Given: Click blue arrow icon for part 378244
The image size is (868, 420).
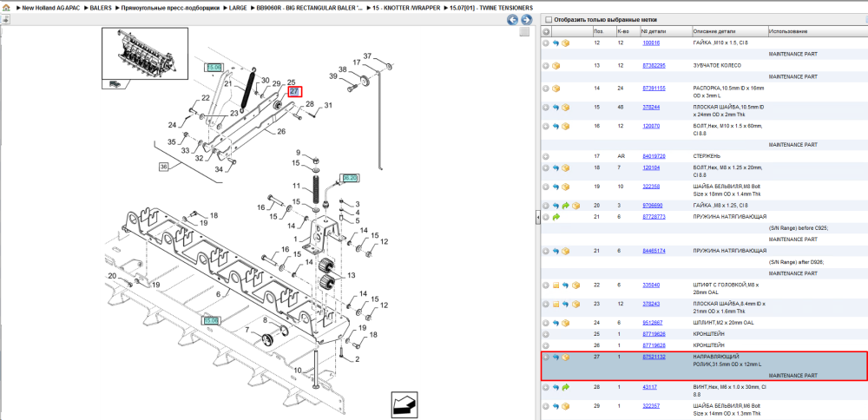Looking at the screenshot, I should point(556,108).
